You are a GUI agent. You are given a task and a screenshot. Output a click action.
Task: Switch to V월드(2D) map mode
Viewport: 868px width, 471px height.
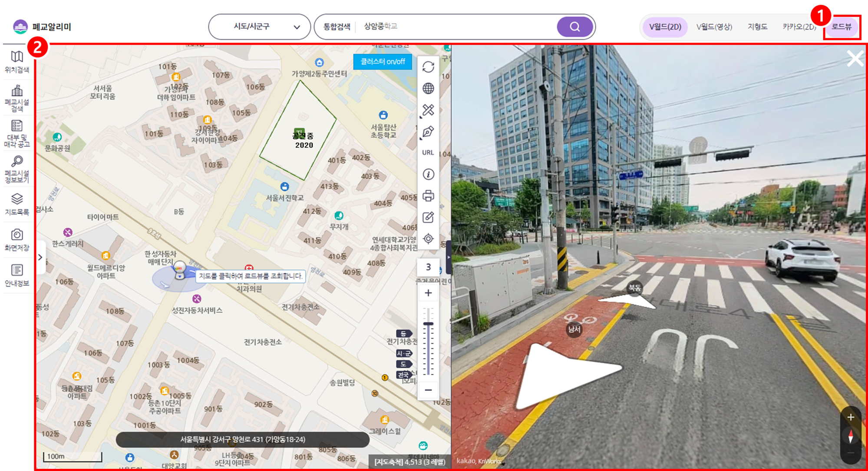665,27
